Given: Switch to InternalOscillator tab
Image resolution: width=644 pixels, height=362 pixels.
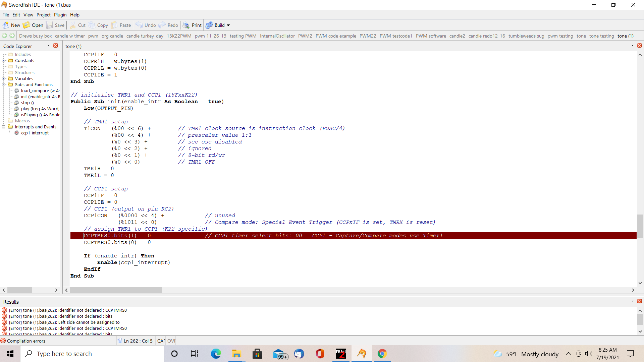Looking at the screenshot, I should (277, 36).
